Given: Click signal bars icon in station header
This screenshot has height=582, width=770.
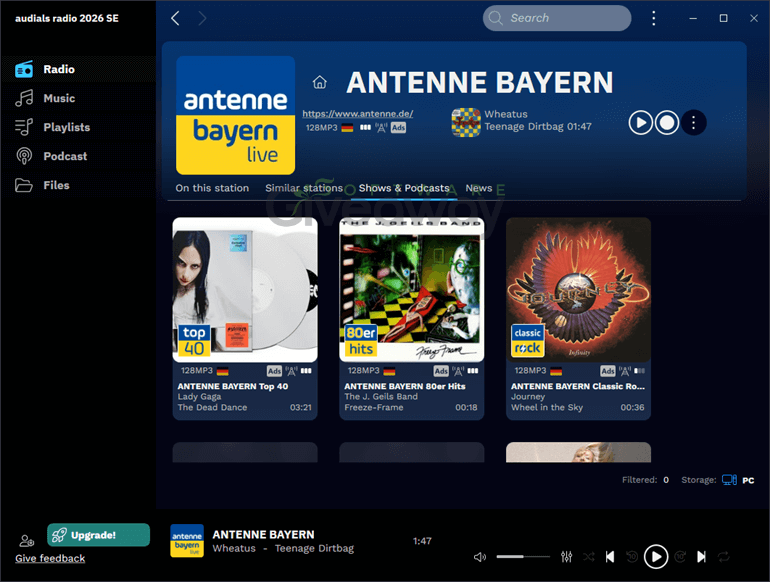Looking at the screenshot, I should pos(365,128).
